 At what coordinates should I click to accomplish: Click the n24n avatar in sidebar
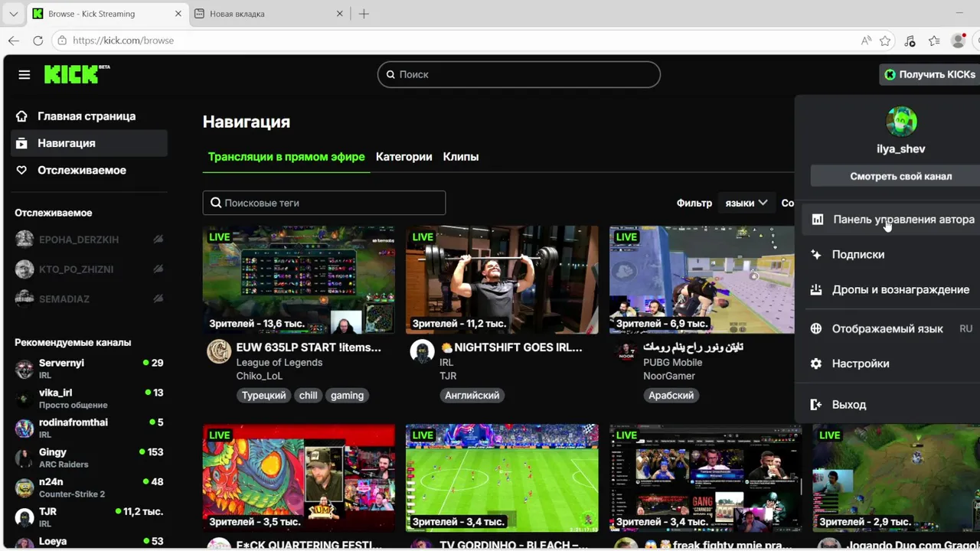point(24,487)
